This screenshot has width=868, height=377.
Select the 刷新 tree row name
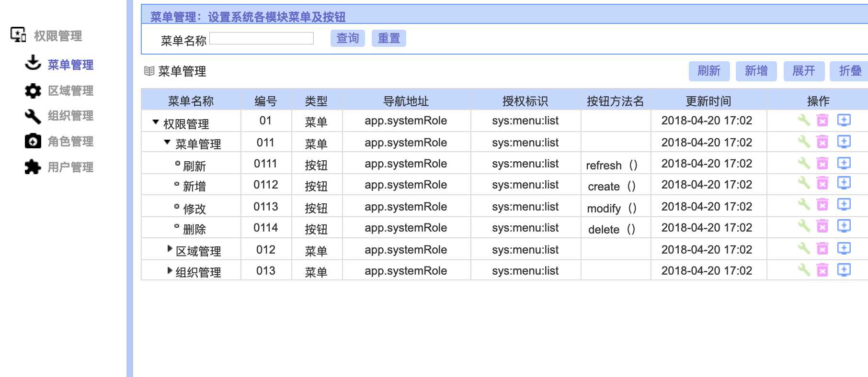pyautogui.click(x=194, y=166)
